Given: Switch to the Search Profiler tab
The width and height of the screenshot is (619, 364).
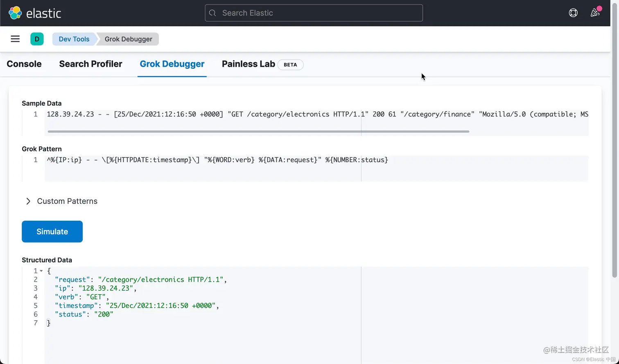Looking at the screenshot, I should tap(90, 64).
